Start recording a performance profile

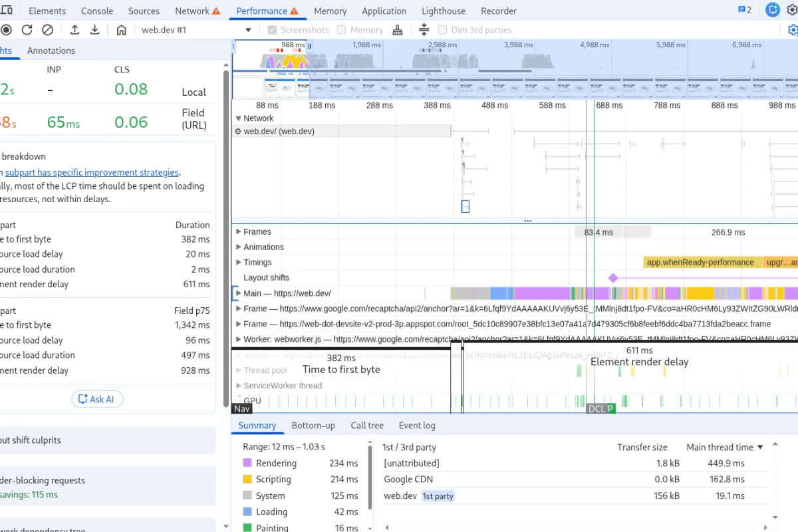(x=6, y=30)
